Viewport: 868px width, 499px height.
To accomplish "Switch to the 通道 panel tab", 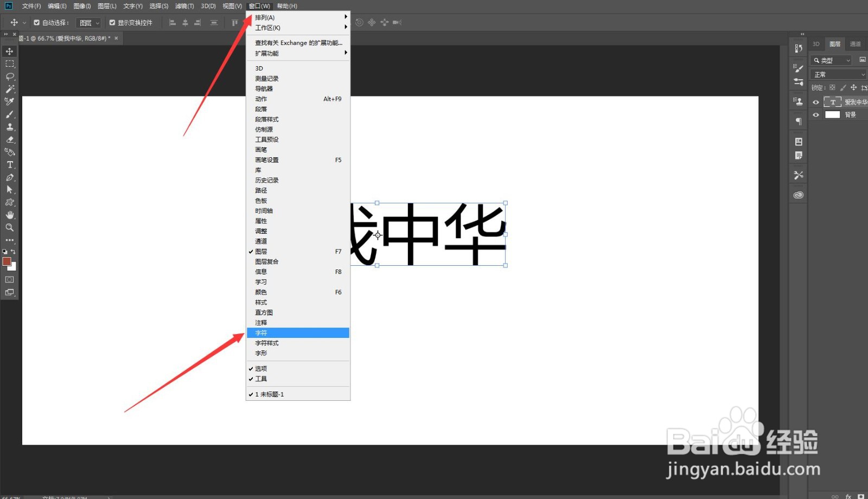I will tap(856, 44).
